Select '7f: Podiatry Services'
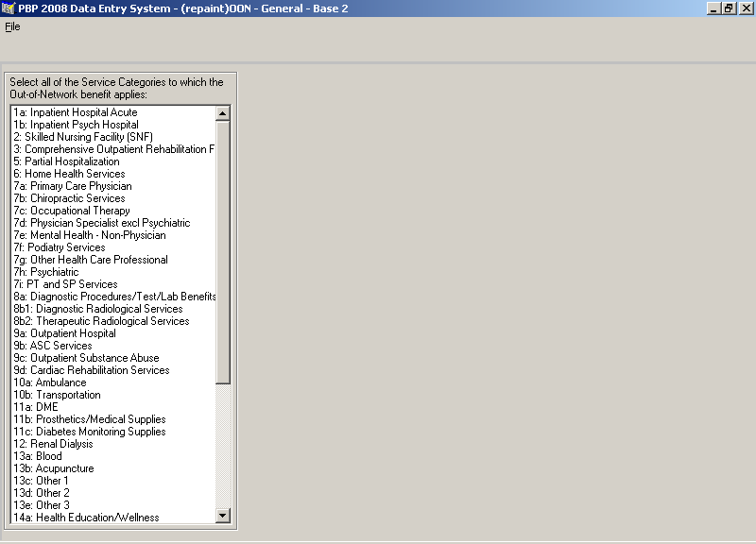Screen dimensions: 756x544 (x=113, y=247)
